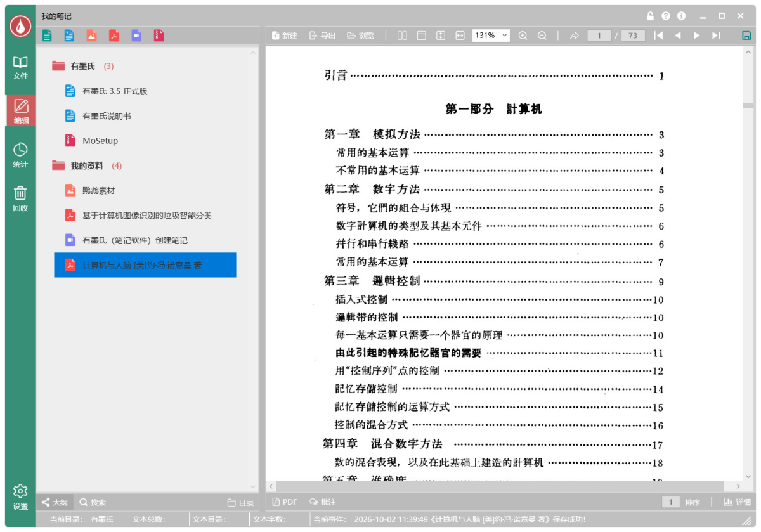Click the 浏览 browse button
Viewport: 761px width, 532px height.
(361, 36)
